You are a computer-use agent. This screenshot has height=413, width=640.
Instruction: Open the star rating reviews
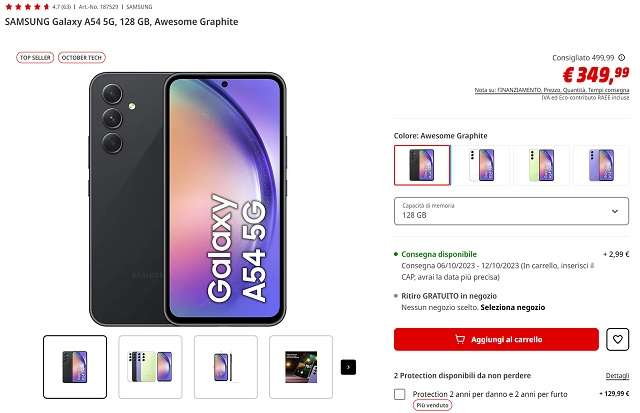pyautogui.click(x=28, y=7)
